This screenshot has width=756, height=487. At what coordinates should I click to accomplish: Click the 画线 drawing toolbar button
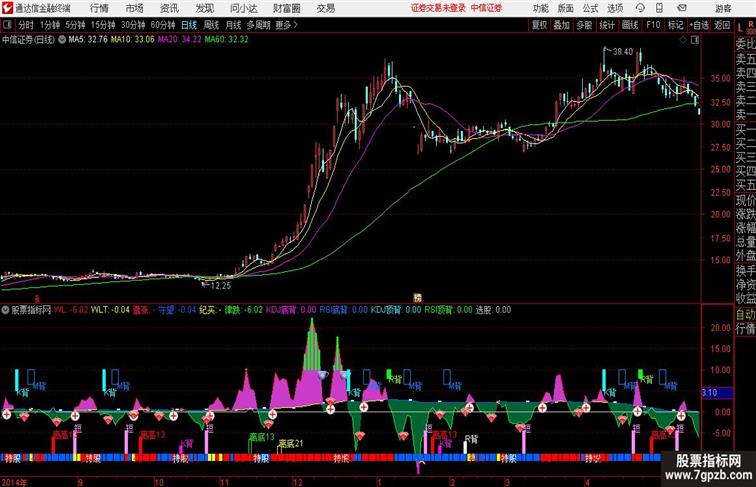click(630, 25)
